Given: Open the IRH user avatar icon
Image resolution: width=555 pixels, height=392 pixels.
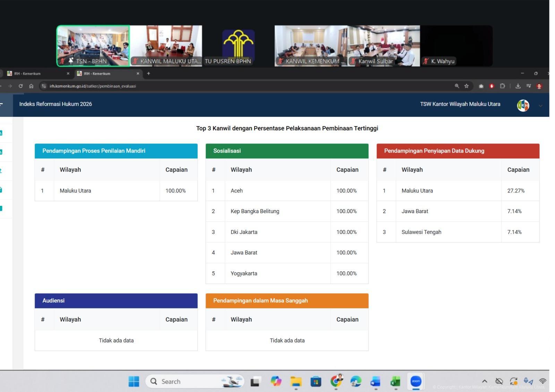Looking at the screenshot, I should 523,105.
